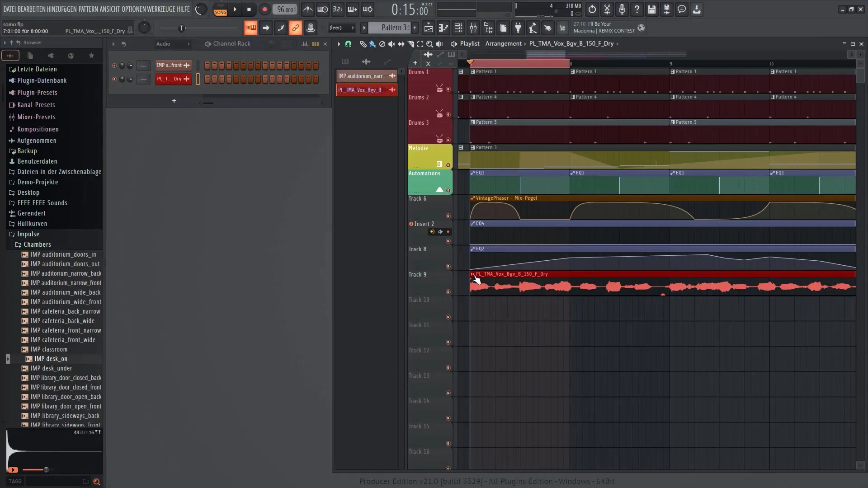Select the Draw pencil tool in Playlist
Screen dimensions: 868x488
pyautogui.click(x=363, y=44)
